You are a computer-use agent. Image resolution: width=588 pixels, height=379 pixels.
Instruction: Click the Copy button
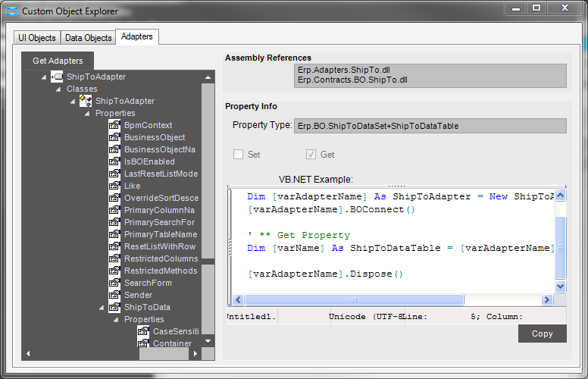point(543,334)
